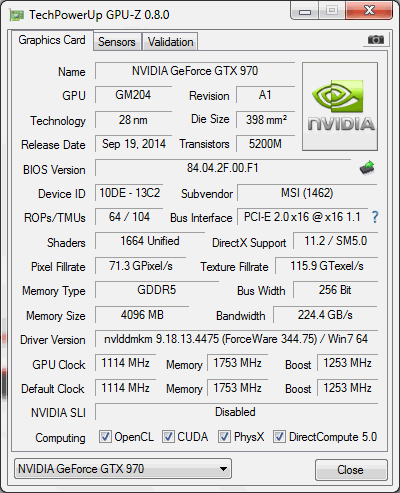This screenshot has height=493, width=400.
Task: Click the Texture Fillrate label
Action: click(234, 267)
